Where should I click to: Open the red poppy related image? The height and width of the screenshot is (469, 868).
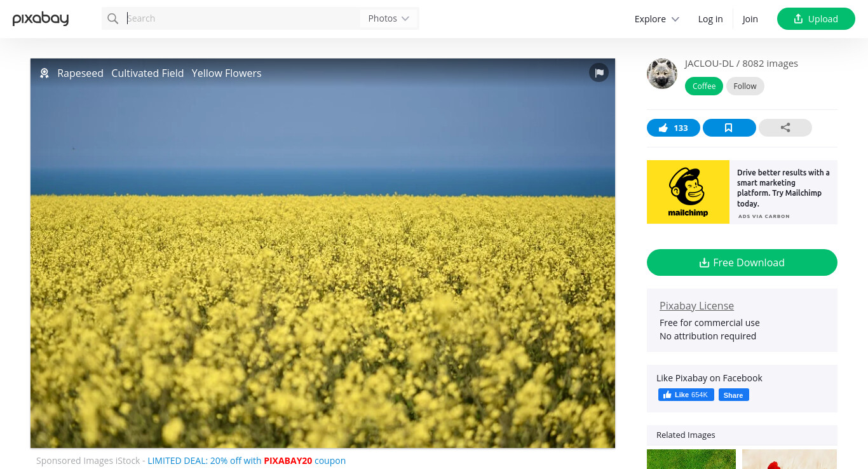[789, 459]
